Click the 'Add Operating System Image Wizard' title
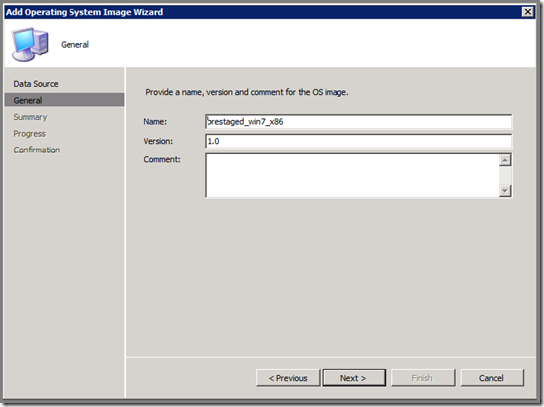The image size is (544, 407). coord(84,12)
